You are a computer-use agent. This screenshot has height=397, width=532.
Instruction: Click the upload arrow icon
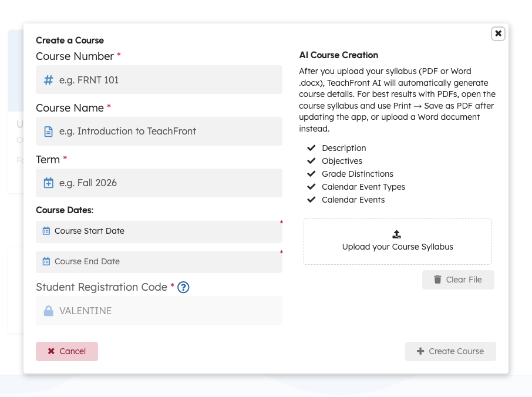[396, 234]
